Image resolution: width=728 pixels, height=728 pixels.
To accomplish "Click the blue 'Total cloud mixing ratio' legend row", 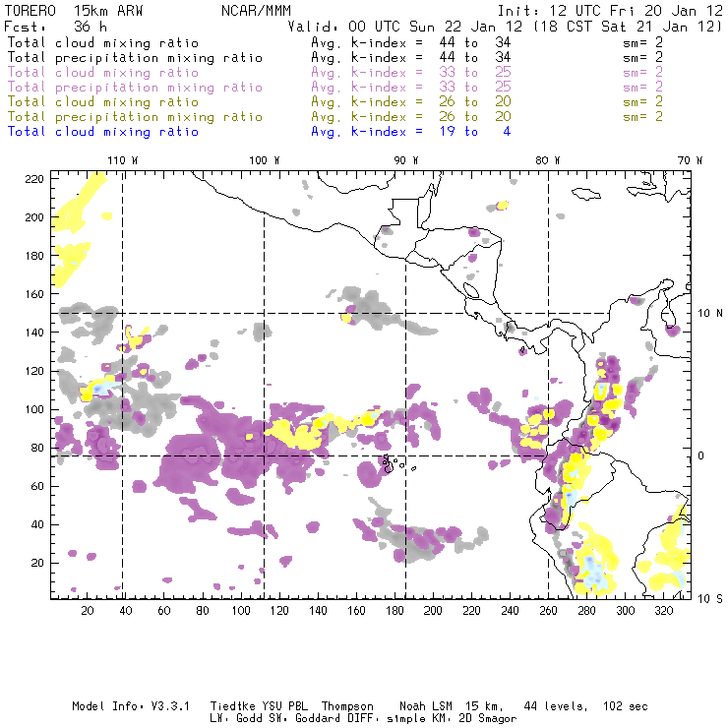I will pyautogui.click(x=103, y=132).
